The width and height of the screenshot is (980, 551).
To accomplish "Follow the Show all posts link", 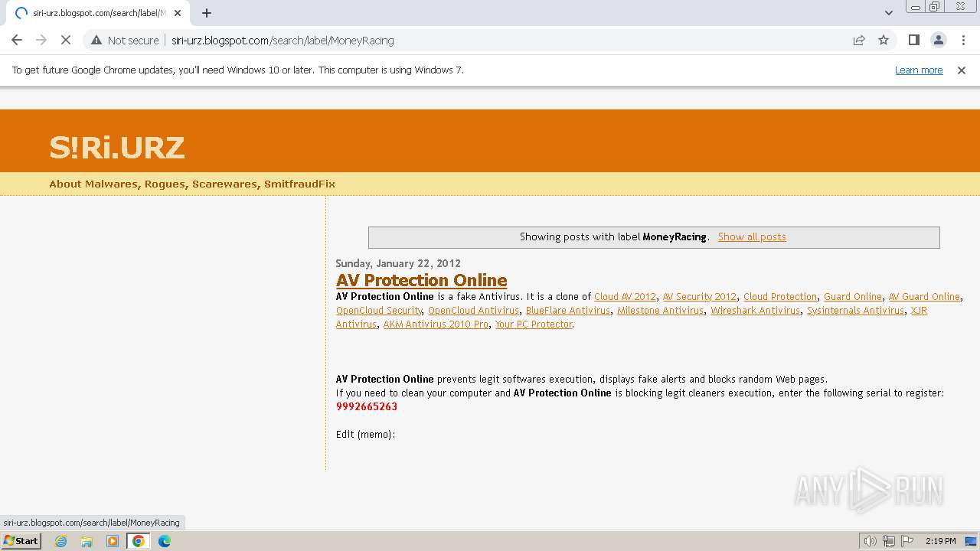I will point(752,236).
